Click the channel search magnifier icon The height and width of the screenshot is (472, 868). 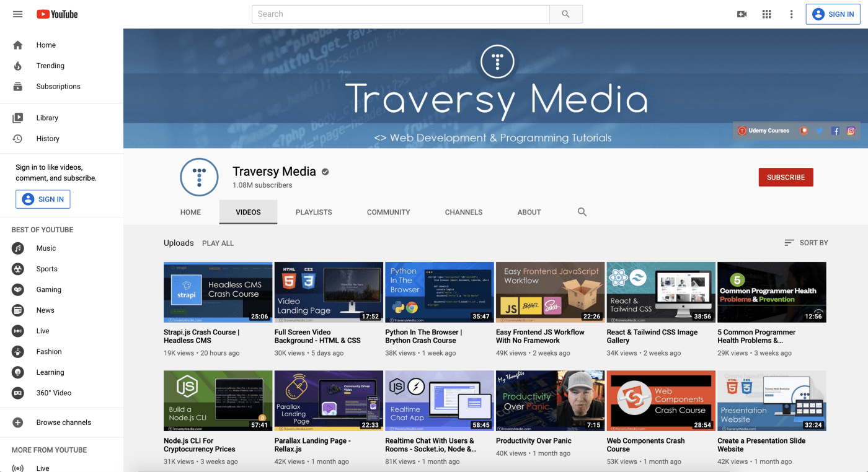[582, 212]
